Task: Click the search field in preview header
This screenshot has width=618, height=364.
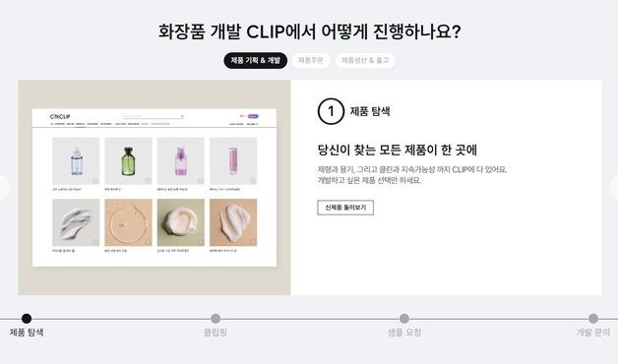Action: [x=154, y=117]
